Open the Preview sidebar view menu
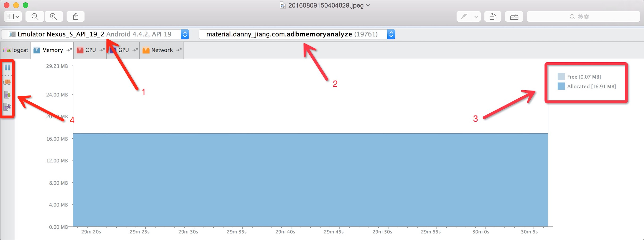 pos(13,17)
